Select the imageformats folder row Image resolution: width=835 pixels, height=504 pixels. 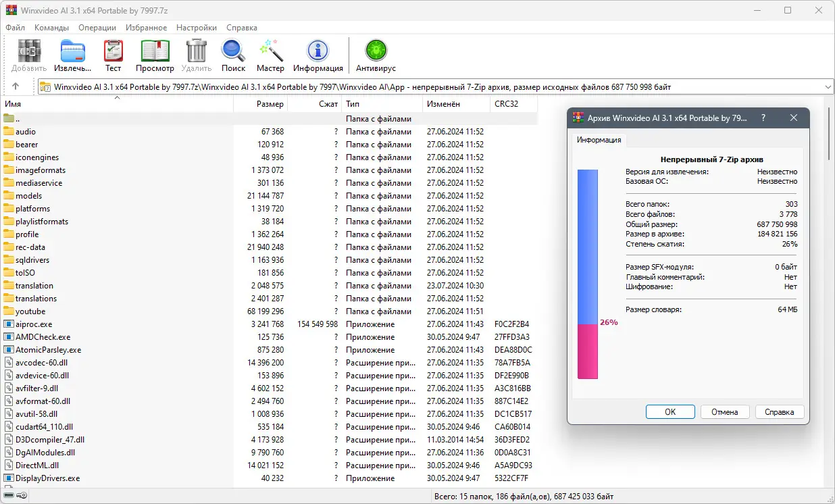[x=269, y=170]
